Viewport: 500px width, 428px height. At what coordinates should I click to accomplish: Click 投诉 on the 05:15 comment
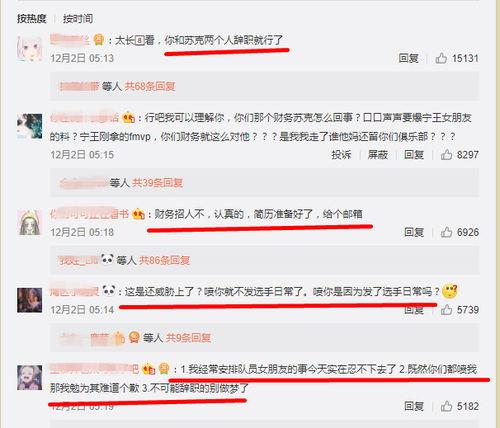tap(341, 154)
